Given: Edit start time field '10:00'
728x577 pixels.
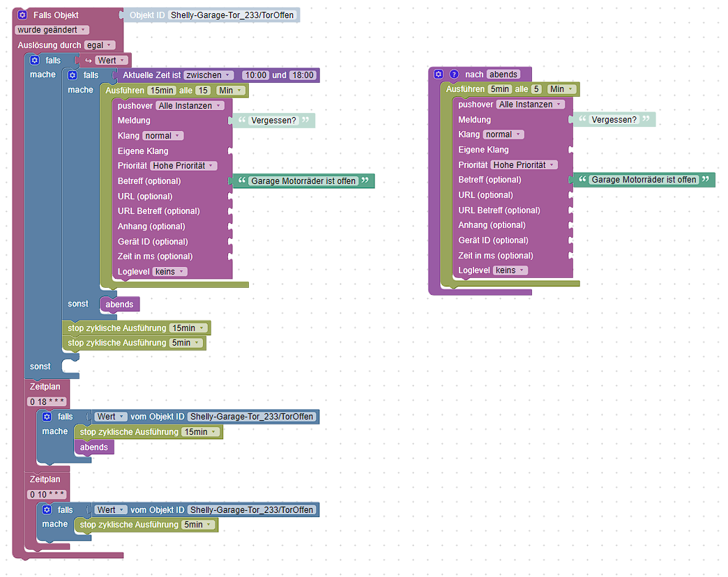Looking at the screenshot, I should [x=256, y=75].
